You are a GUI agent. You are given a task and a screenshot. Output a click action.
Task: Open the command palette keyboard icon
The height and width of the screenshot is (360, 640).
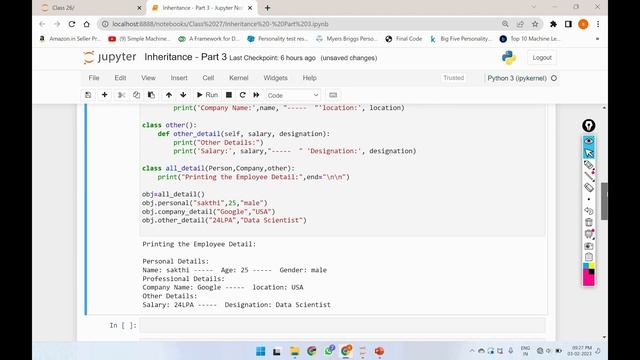[x=333, y=95]
